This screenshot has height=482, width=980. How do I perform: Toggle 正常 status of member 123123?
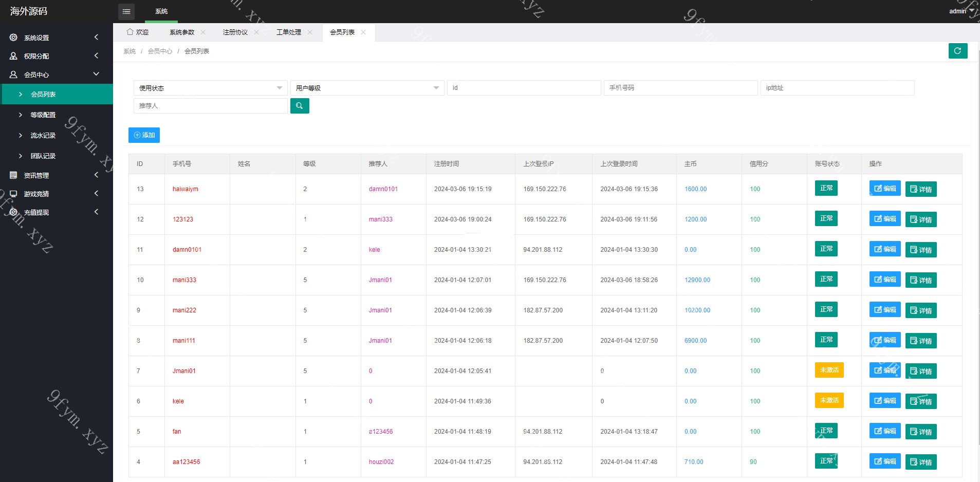pos(826,218)
